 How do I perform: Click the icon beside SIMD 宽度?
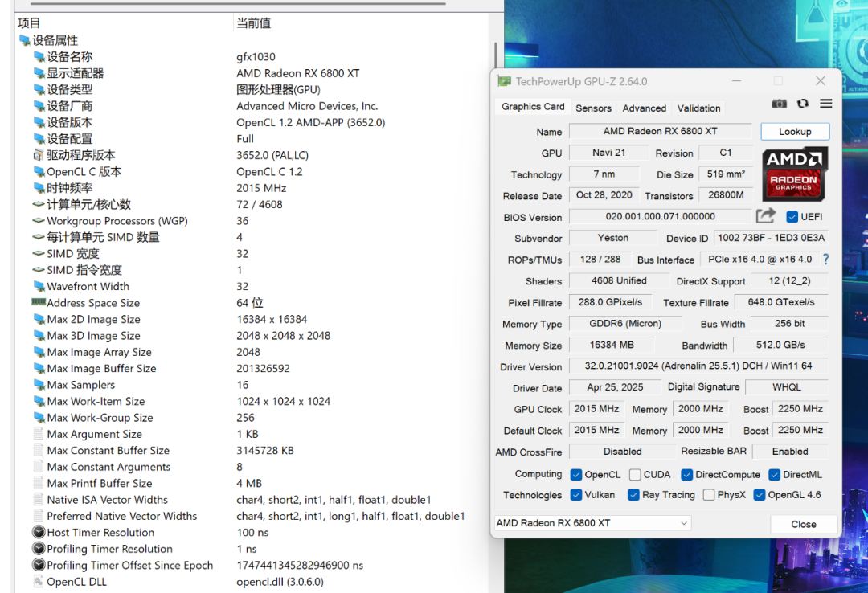coord(39,254)
